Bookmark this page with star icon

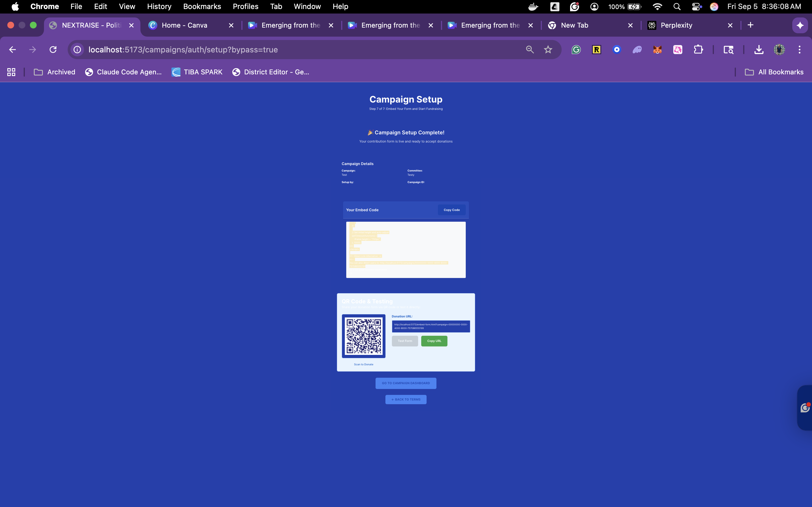click(548, 50)
